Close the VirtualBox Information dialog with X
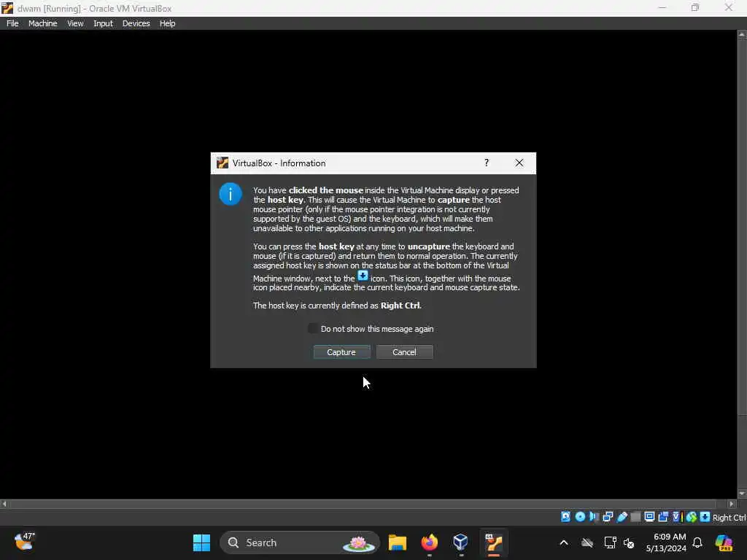The width and height of the screenshot is (747, 560). (x=519, y=163)
